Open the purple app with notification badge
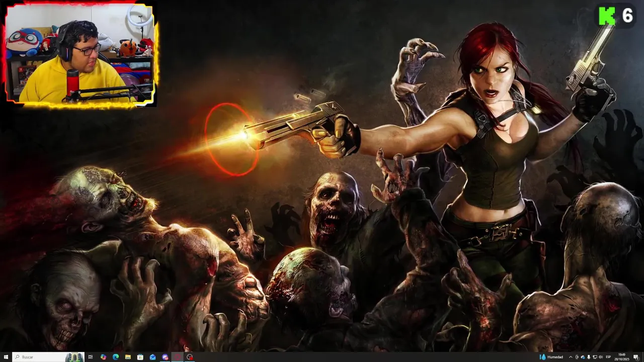Viewport: 644px width, 362px height. (x=165, y=357)
